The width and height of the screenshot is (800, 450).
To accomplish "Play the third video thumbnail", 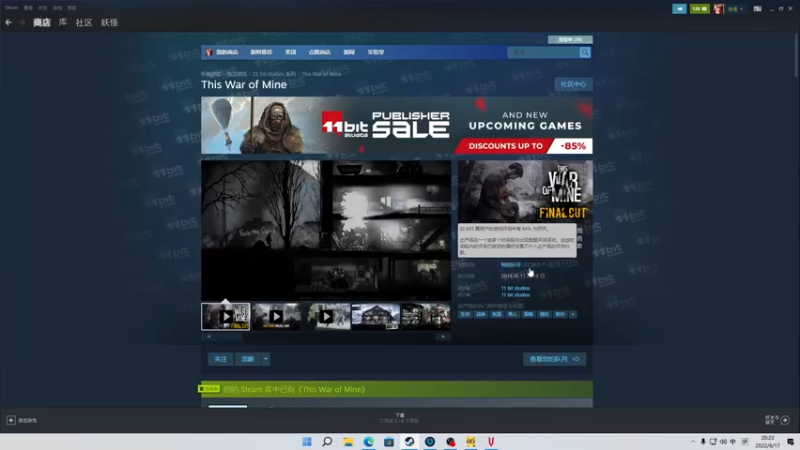I will [326, 316].
